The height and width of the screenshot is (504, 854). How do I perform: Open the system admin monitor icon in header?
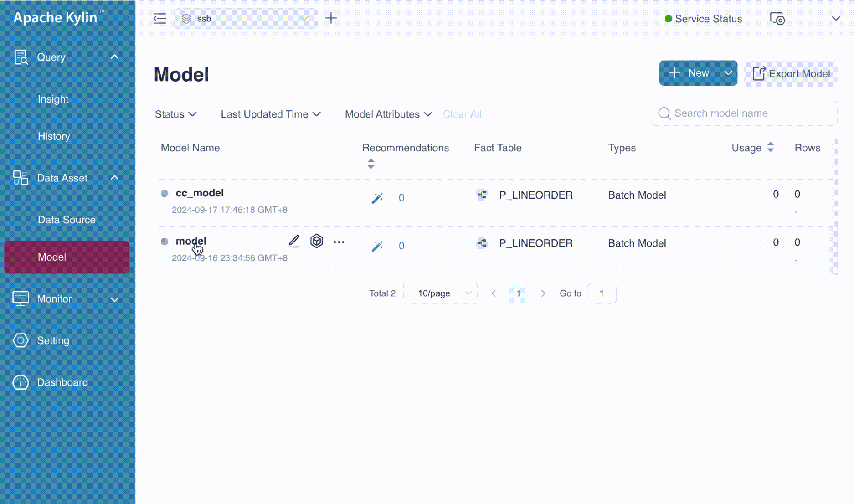click(x=777, y=19)
